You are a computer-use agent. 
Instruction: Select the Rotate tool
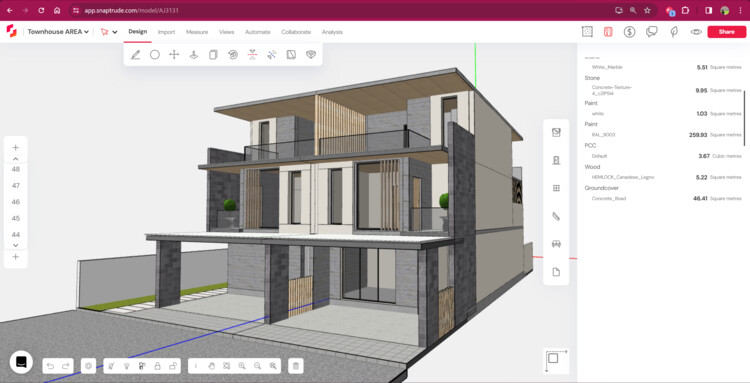(233, 55)
